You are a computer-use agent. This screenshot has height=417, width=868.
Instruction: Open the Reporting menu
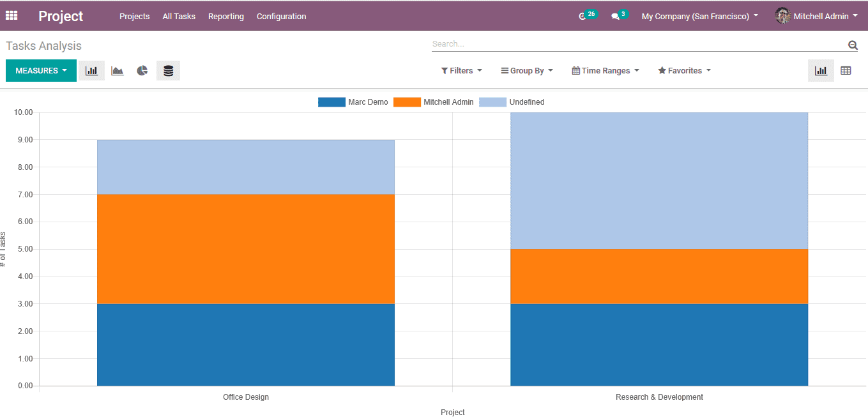226,16
